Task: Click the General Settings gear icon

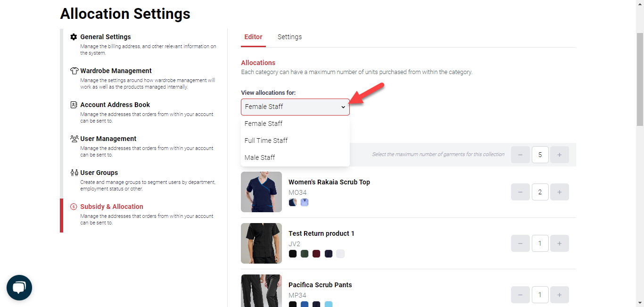Action: 74,37
